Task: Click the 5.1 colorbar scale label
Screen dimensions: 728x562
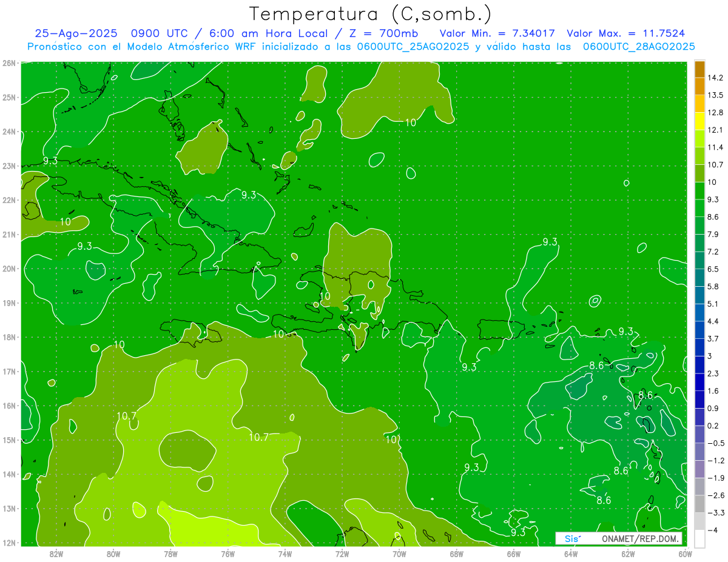Action: click(x=713, y=304)
